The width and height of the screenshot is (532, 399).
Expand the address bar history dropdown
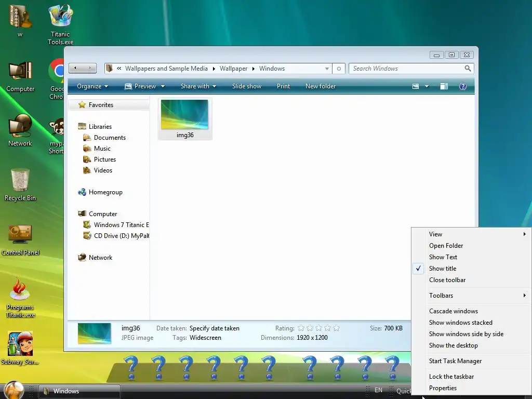point(327,69)
